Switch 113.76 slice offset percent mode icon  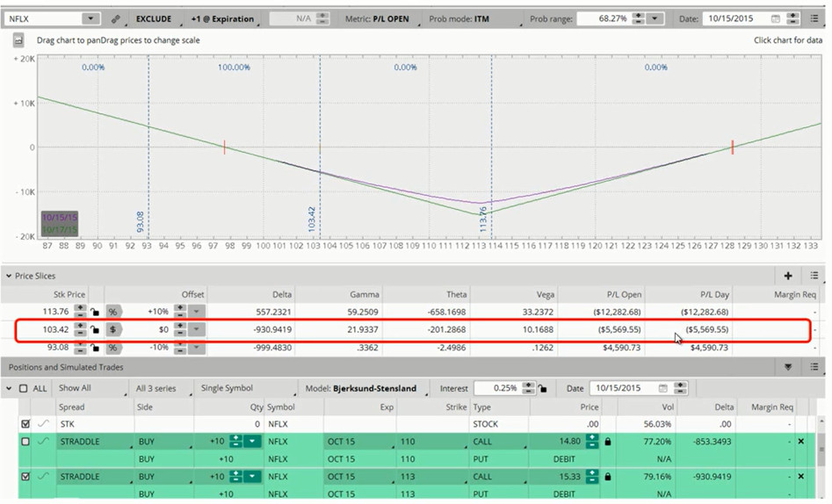(x=113, y=312)
